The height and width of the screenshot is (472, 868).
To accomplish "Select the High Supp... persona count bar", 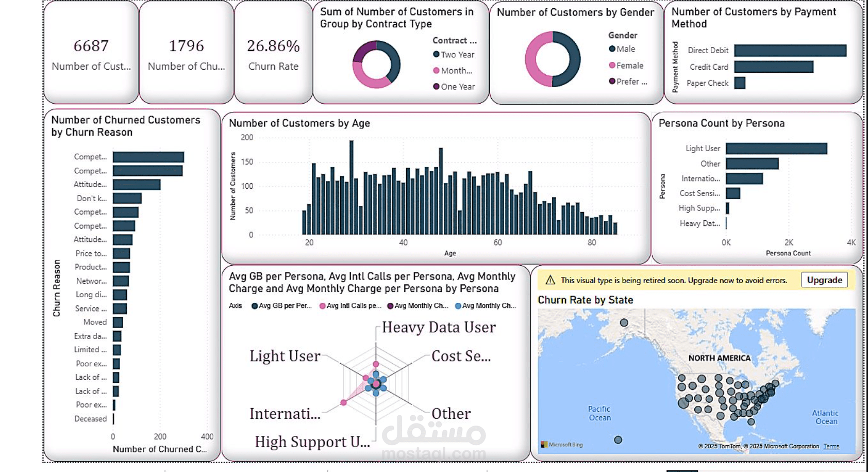I will tap(727, 208).
